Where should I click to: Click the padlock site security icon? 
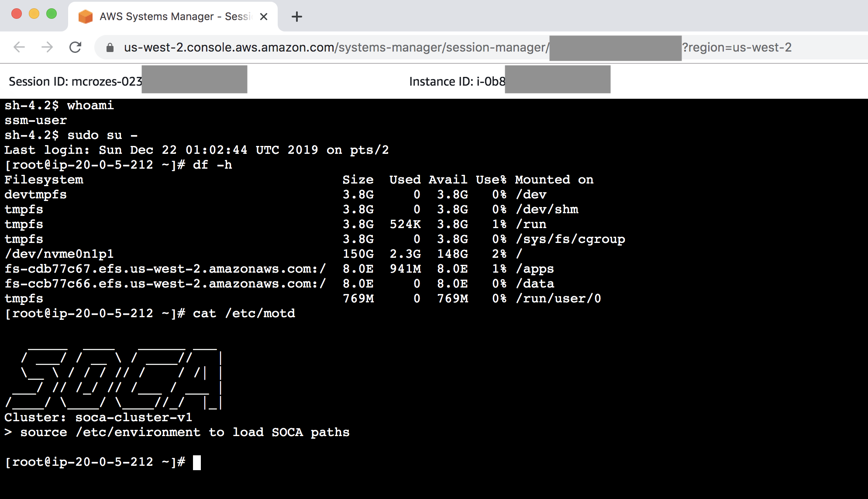pos(110,48)
